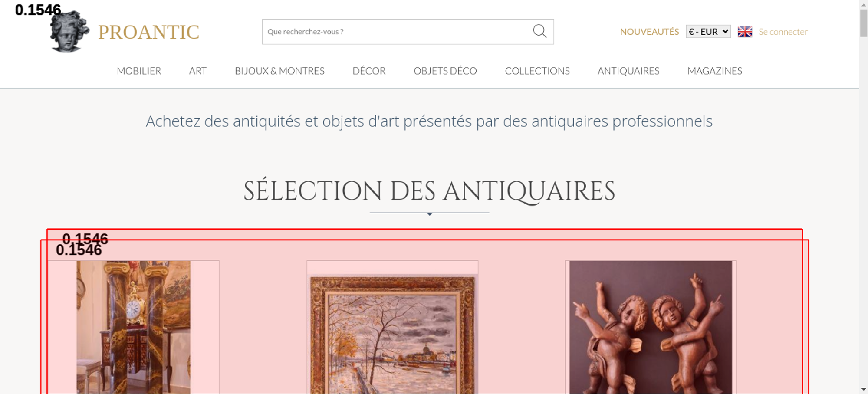The height and width of the screenshot is (394, 868).
Task: Focus the 'Que recherchez-vous ?' search field
Action: click(x=397, y=32)
